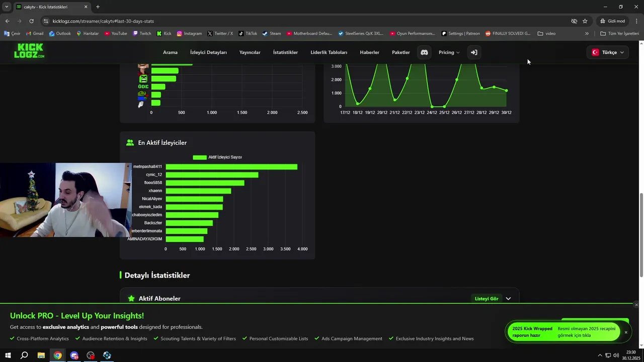Click the page vertical scrollbar thumb

tap(641, 235)
